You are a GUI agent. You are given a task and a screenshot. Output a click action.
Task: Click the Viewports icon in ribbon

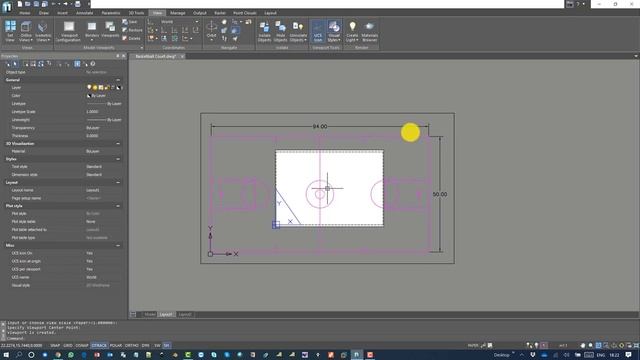pyautogui.click(x=110, y=29)
